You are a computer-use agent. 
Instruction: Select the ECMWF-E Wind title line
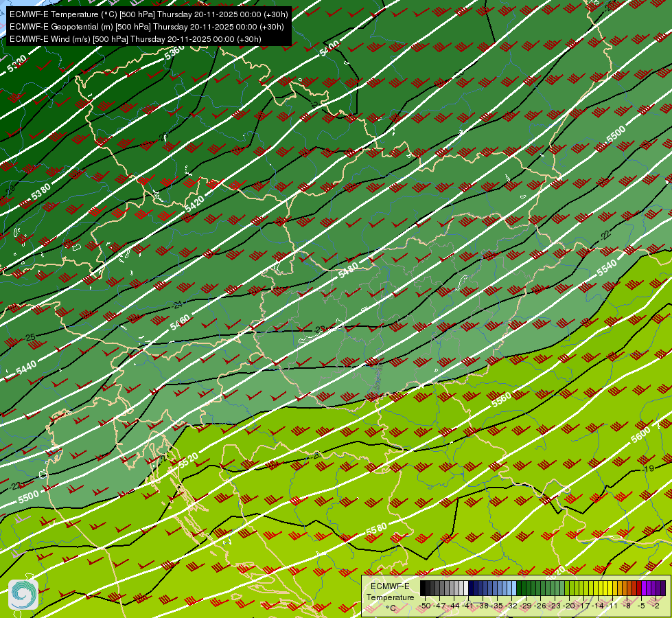coord(135,39)
